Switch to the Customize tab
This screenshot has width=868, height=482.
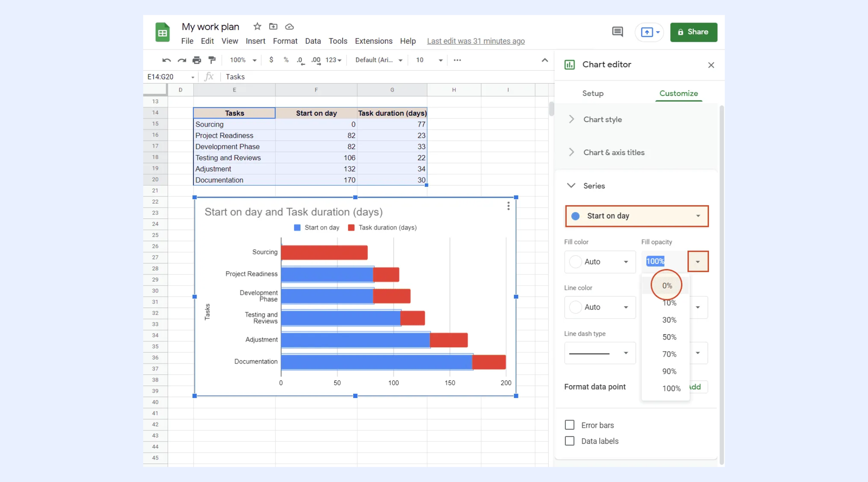point(678,93)
